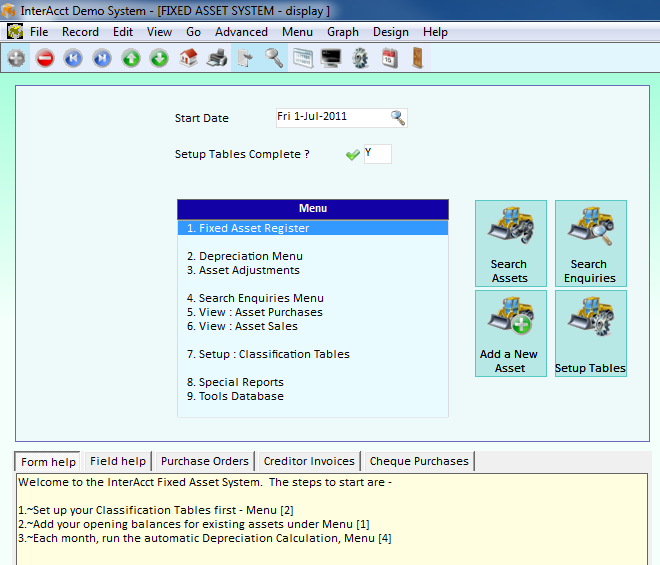Switch to the Cheque Purchases tab
The height and width of the screenshot is (565, 660).
(419, 461)
